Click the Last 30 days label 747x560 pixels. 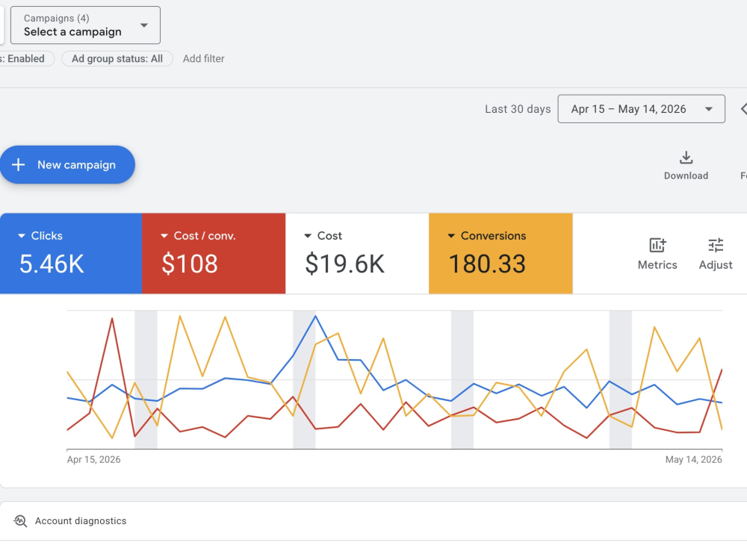518,109
